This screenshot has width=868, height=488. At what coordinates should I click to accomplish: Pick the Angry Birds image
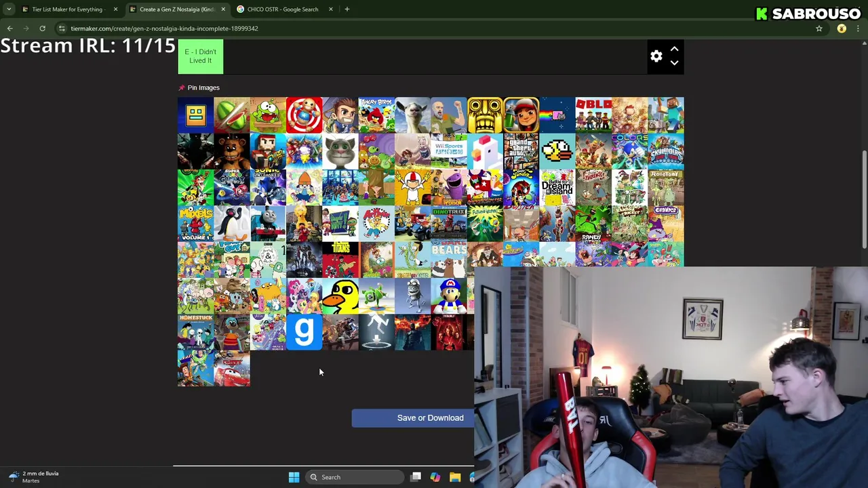point(376,115)
